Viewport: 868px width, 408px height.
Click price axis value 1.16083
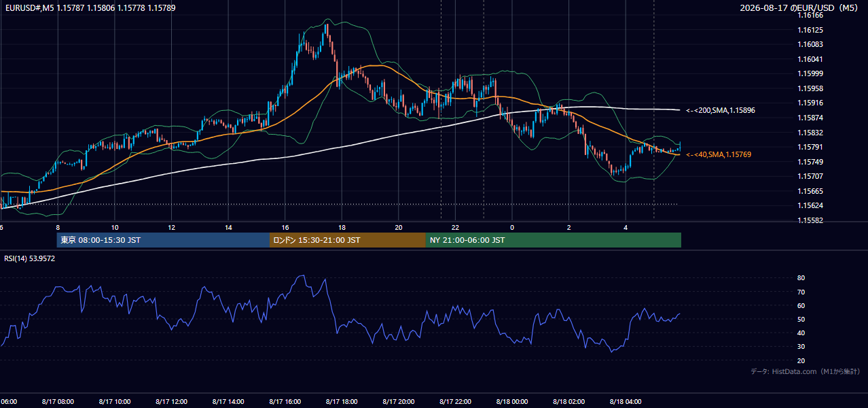click(x=810, y=44)
